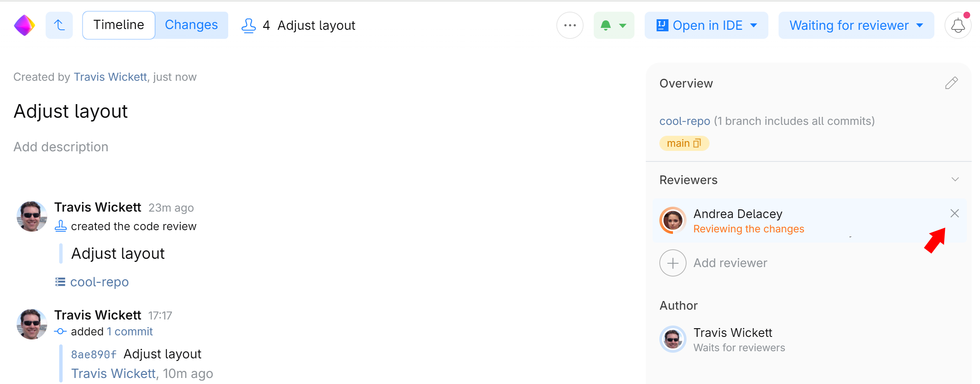Edit the Overview using the pencil icon
Image resolution: width=980 pixels, height=384 pixels.
click(x=951, y=83)
